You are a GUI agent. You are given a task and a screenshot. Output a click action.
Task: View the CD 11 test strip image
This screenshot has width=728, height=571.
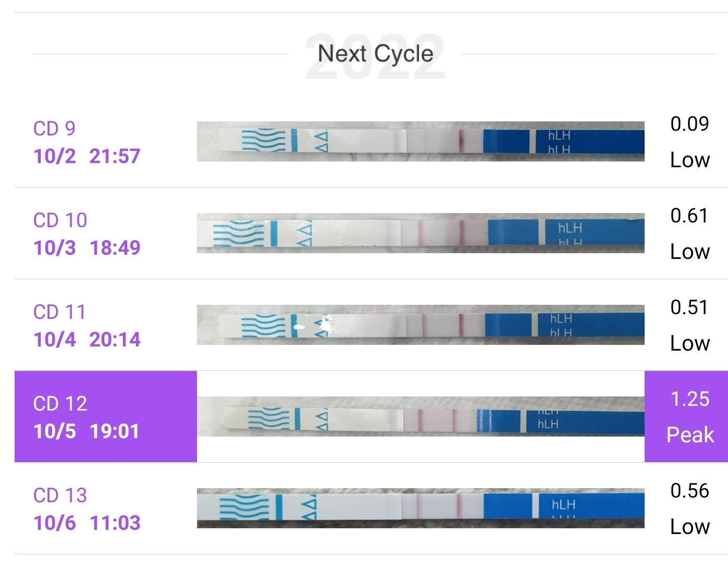(420, 325)
